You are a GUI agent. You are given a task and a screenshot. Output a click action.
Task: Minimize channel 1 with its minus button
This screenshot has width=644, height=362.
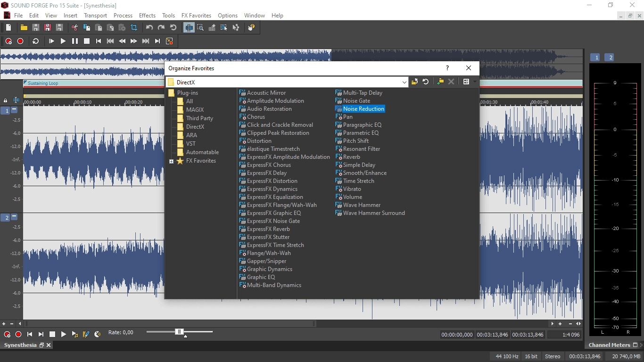click(14, 110)
